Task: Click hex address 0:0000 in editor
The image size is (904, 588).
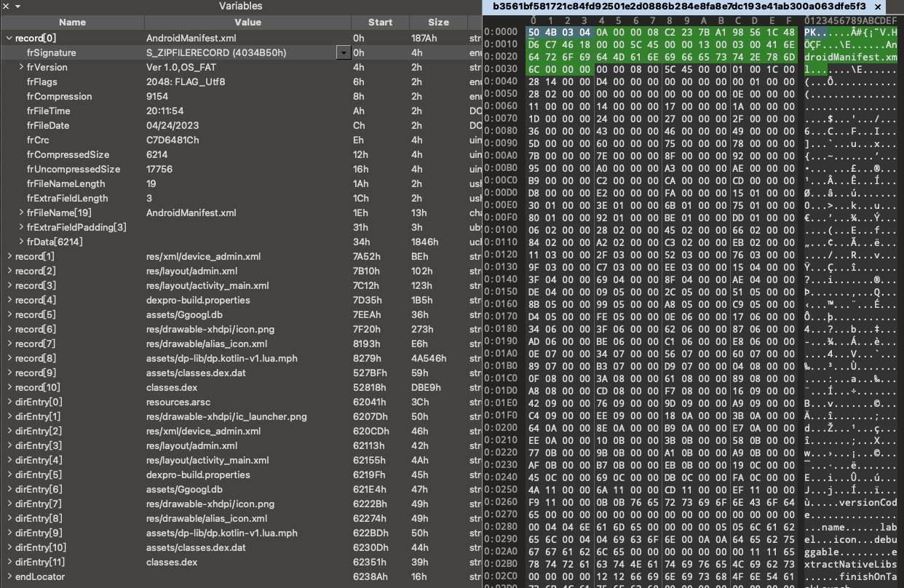Action: pyautogui.click(x=501, y=33)
